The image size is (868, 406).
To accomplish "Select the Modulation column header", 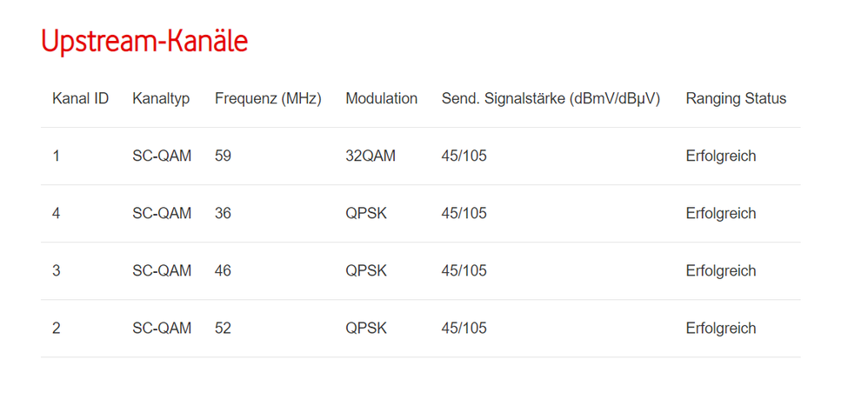I will tap(381, 98).
